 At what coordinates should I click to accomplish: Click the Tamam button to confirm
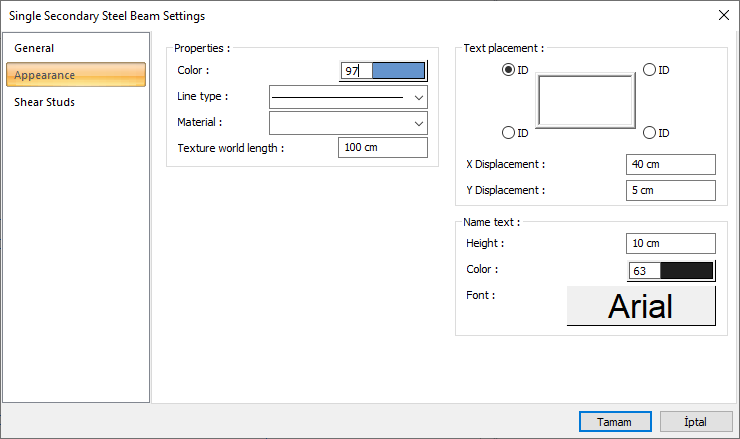pyautogui.click(x=613, y=422)
